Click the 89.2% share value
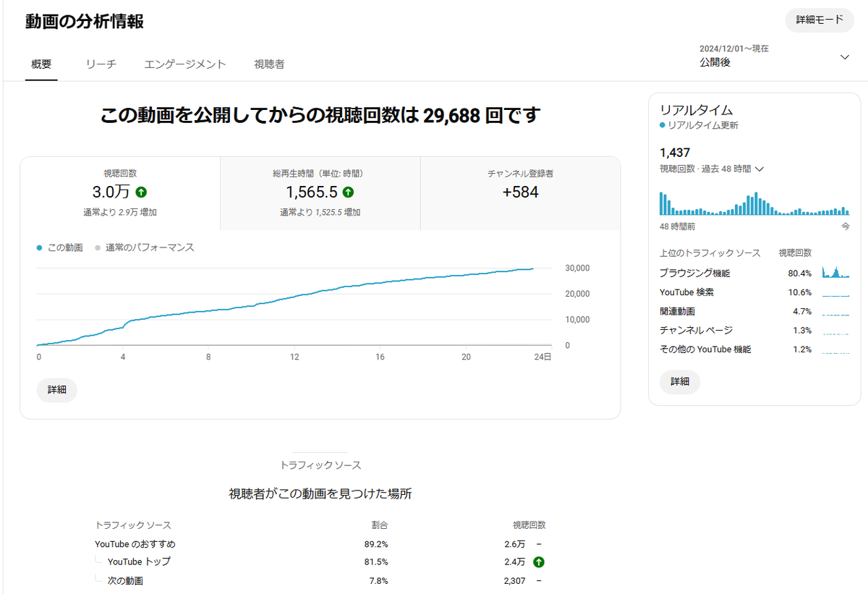The height and width of the screenshot is (594, 868). [376, 543]
